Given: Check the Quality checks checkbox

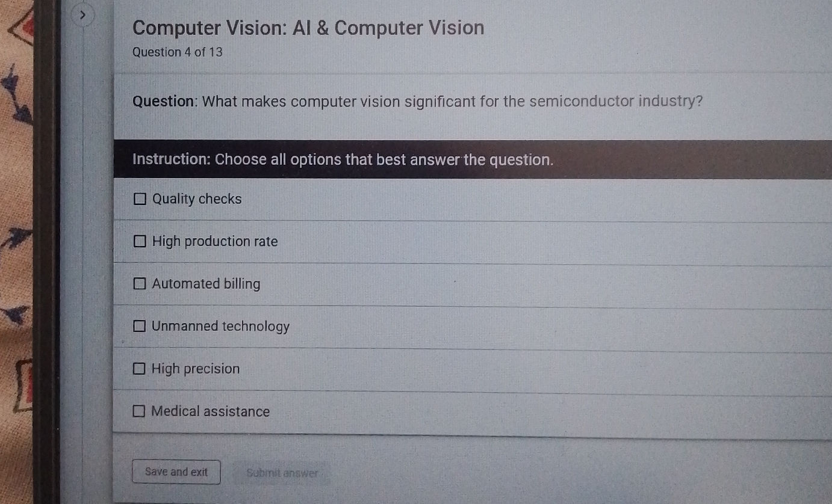Looking at the screenshot, I should click(x=140, y=199).
